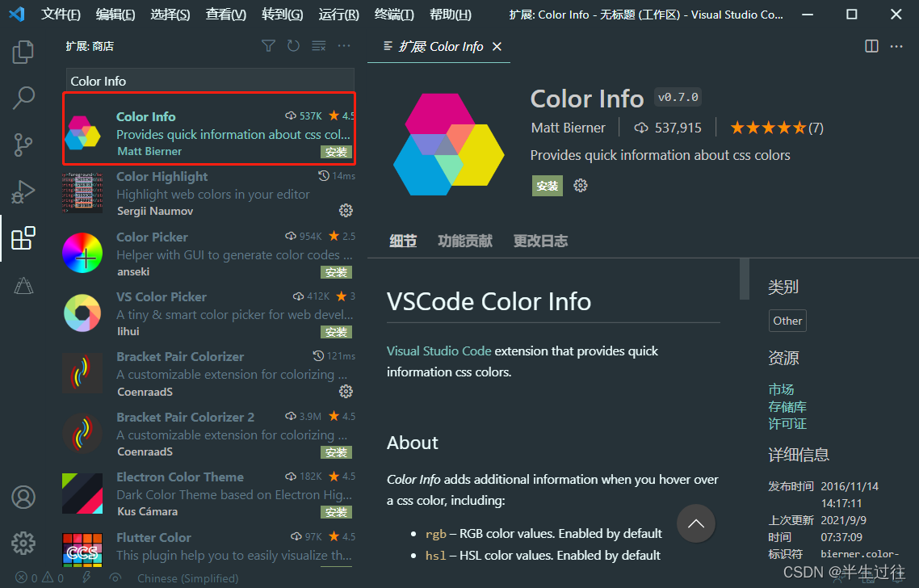The width and height of the screenshot is (919, 588).
Task: Click the 537,915 install count
Action: pos(668,128)
